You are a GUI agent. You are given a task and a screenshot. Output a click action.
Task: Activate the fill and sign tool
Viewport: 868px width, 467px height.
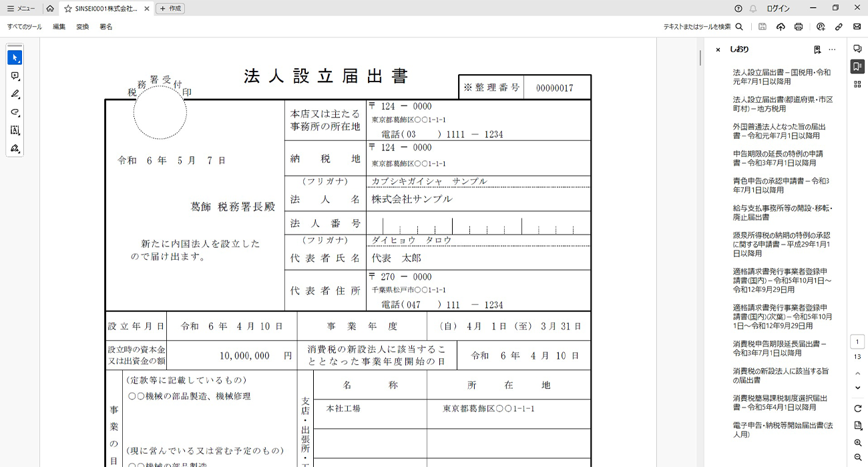15,148
